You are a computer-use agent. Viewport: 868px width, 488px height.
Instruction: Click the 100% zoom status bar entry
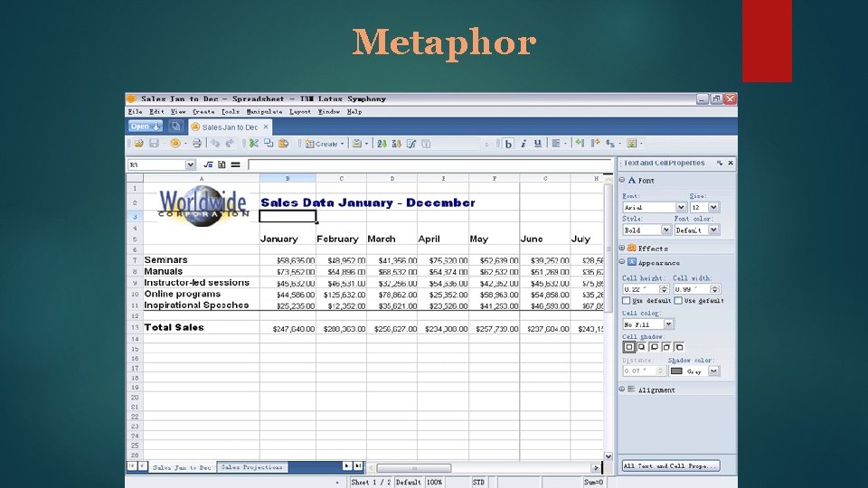pos(434,483)
